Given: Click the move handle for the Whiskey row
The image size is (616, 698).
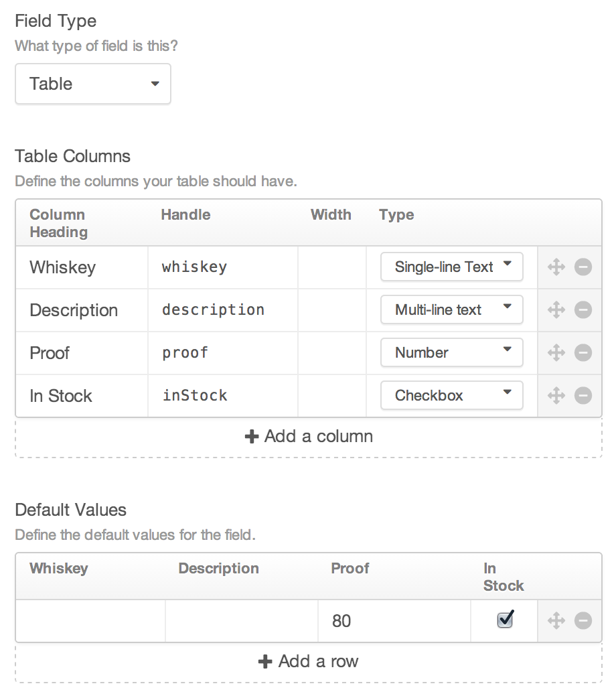Looking at the screenshot, I should click(x=556, y=267).
